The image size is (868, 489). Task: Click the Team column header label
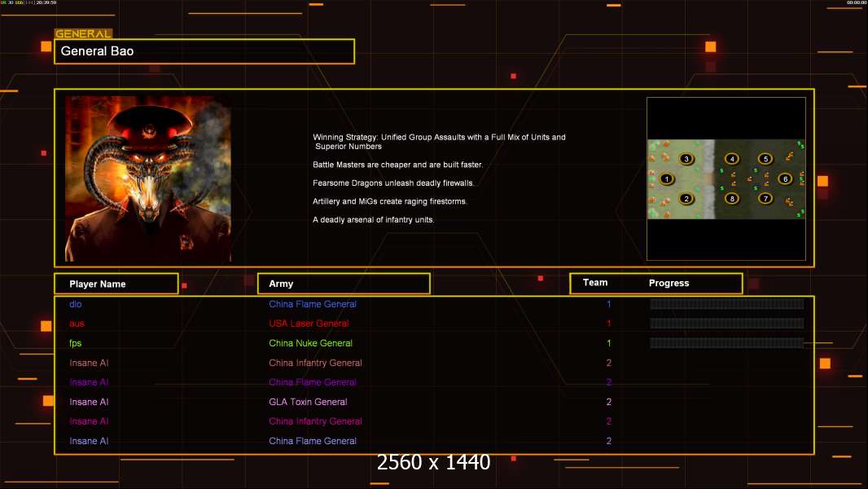[x=595, y=283]
